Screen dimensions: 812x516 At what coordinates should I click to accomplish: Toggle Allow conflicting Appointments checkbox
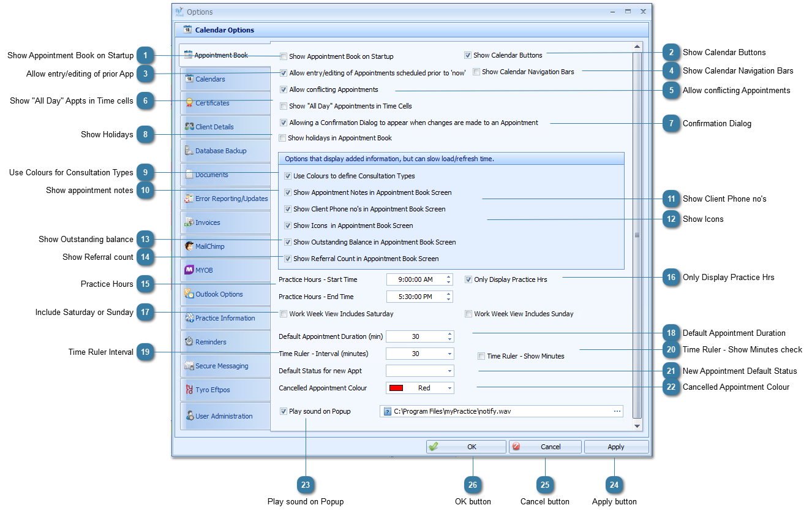click(x=284, y=89)
